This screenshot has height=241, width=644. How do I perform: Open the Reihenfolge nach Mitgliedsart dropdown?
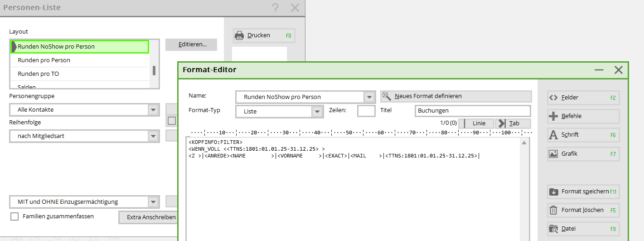pyautogui.click(x=154, y=136)
